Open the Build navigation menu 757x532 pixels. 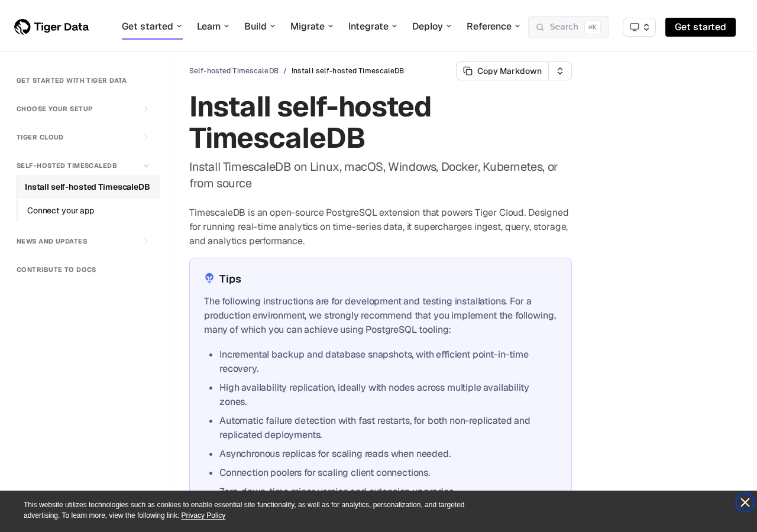coord(260,27)
